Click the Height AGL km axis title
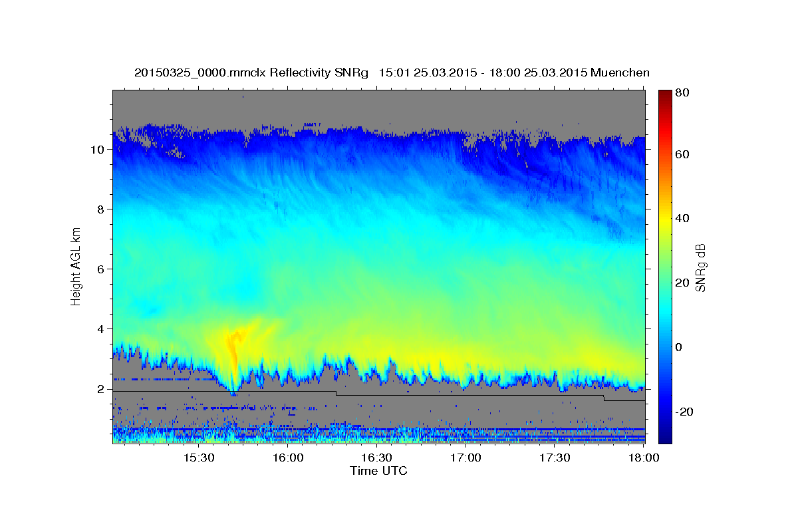This screenshot has height=532, width=798. point(76,266)
